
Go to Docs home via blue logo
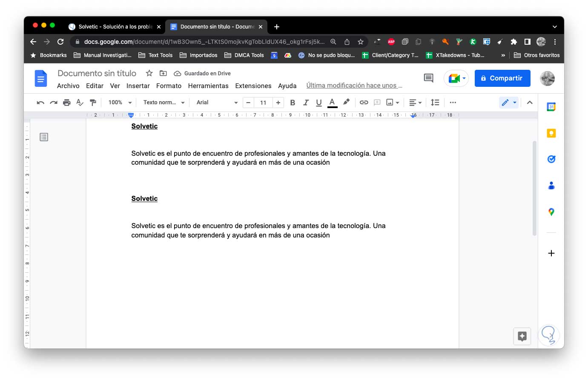click(x=41, y=78)
